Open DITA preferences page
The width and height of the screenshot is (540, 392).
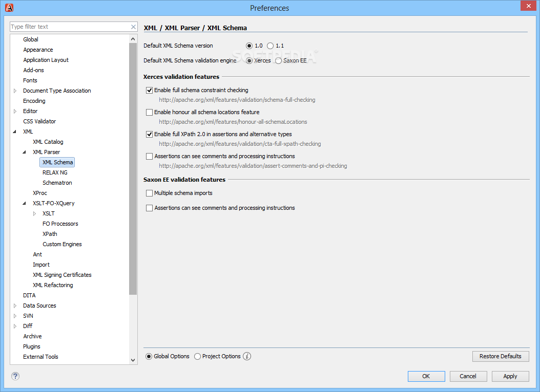pos(29,295)
